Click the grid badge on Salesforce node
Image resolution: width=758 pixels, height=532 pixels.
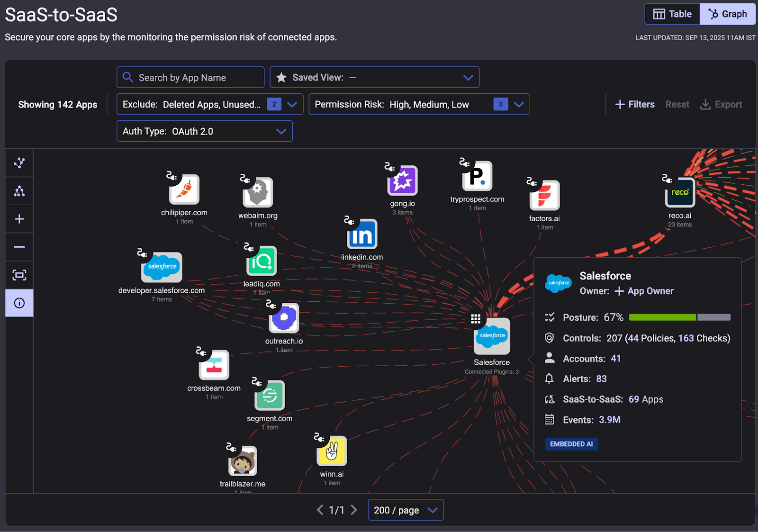[x=476, y=319]
